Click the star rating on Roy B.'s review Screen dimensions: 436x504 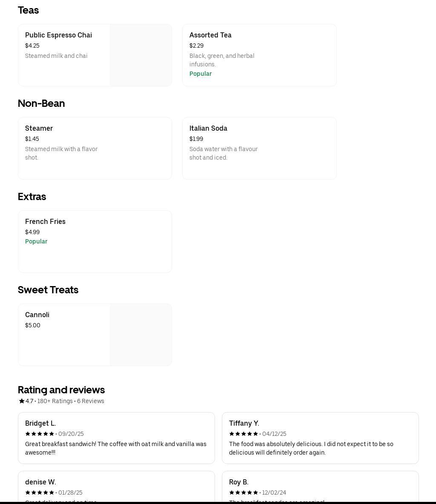(244, 493)
